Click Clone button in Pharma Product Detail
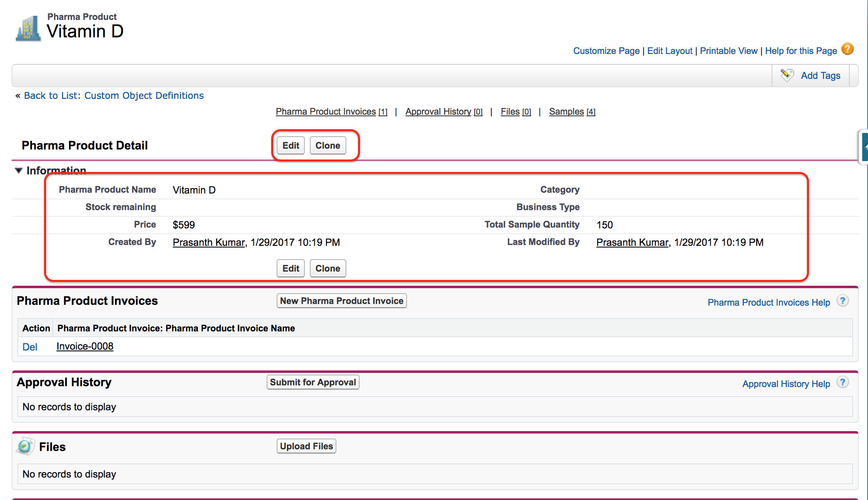Screen dimensions: 868x500 point(329,145)
